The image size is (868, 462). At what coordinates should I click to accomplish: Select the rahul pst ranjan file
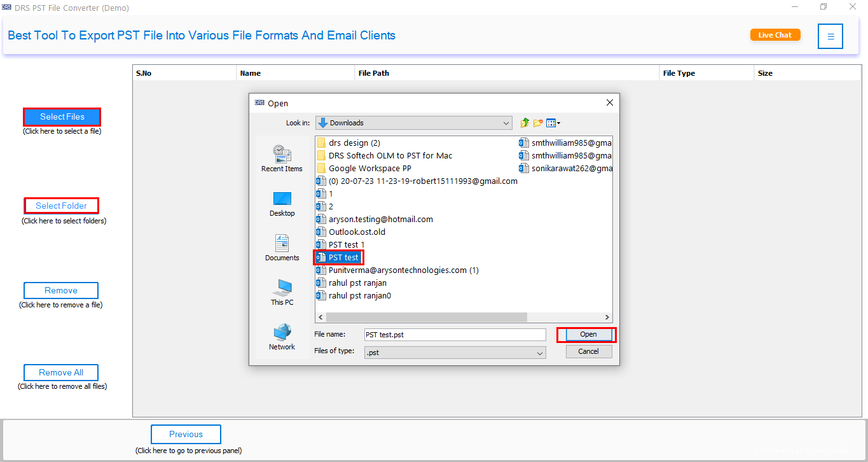(x=352, y=283)
